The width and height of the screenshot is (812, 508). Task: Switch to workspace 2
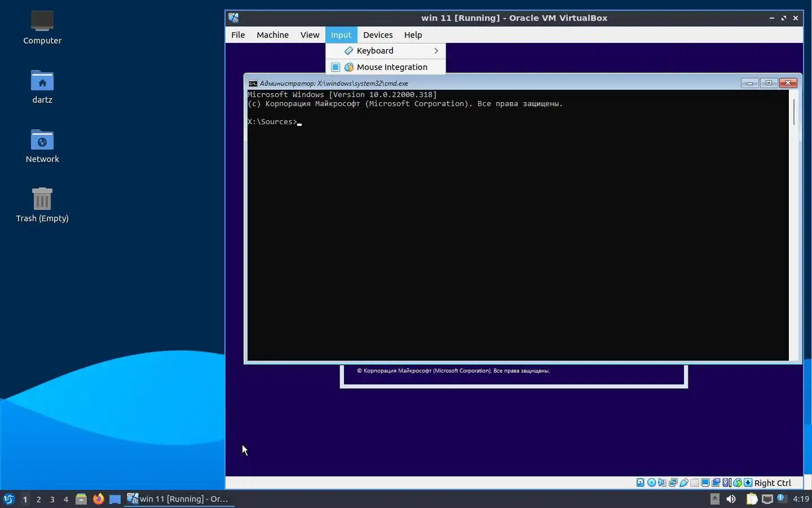38,499
